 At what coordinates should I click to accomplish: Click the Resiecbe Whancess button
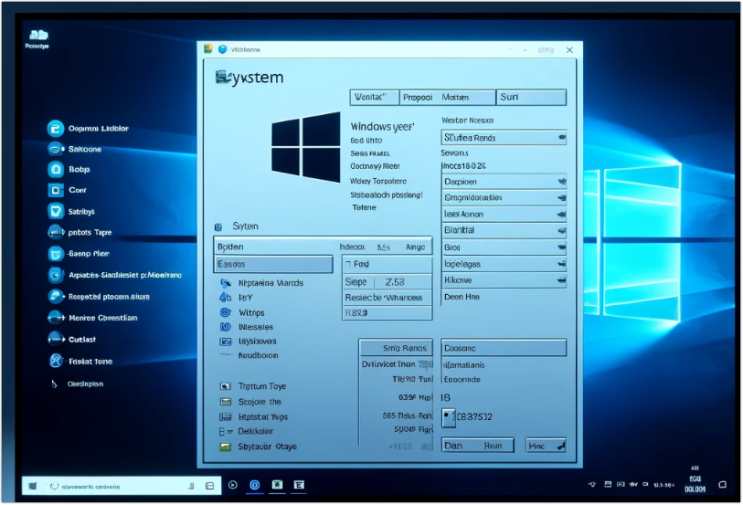click(387, 298)
